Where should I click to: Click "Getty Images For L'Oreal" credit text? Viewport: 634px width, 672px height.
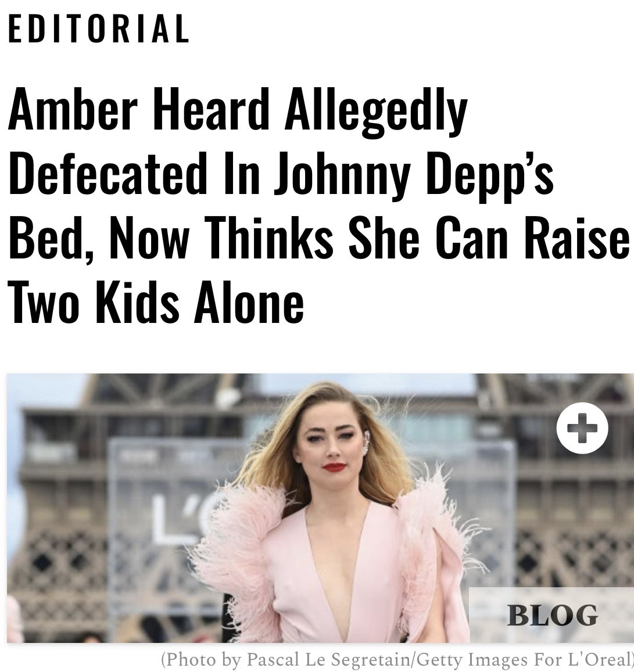tap(523, 659)
